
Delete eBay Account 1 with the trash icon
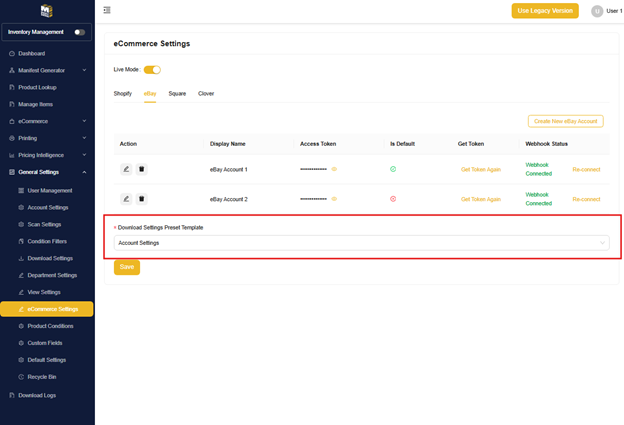pyautogui.click(x=141, y=169)
